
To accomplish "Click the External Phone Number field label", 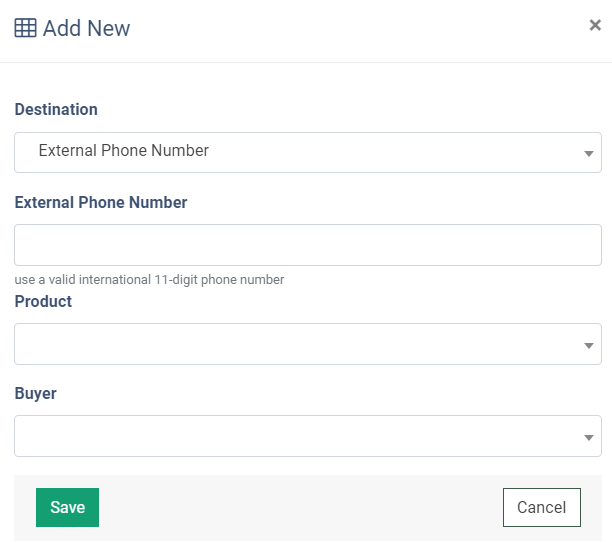I will (101, 202).
